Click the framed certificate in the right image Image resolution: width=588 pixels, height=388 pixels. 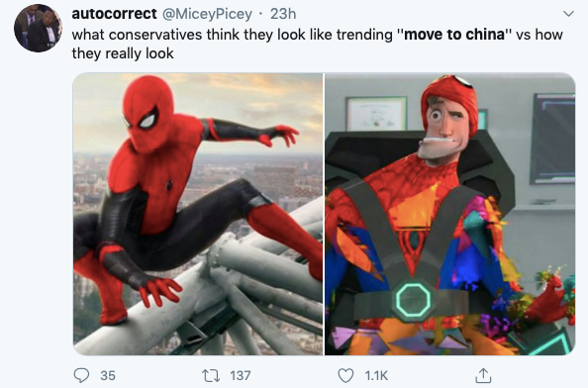(376, 113)
